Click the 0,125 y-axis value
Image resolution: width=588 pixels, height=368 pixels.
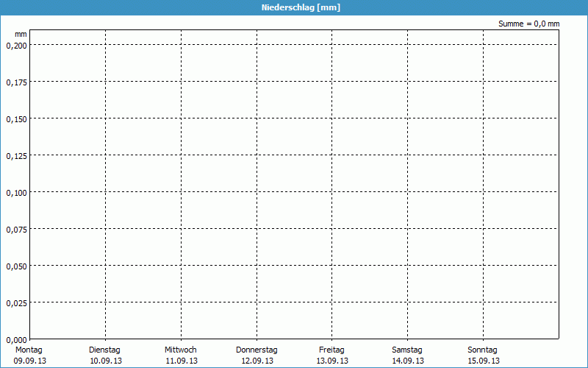point(17,156)
